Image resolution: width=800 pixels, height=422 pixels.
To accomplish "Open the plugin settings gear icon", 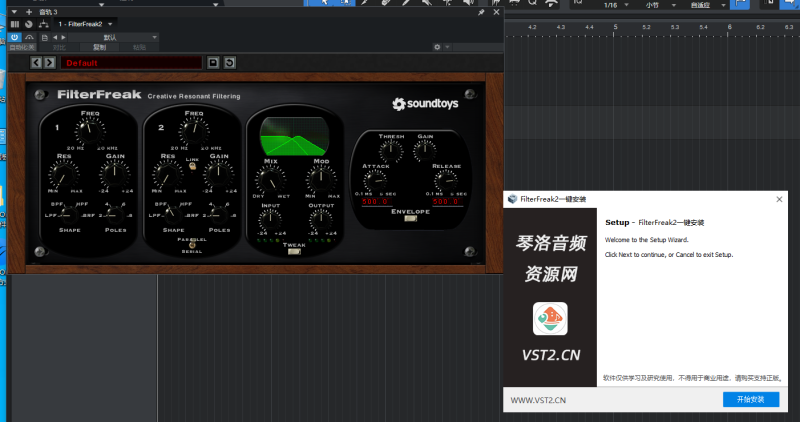I will [x=437, y=47].
